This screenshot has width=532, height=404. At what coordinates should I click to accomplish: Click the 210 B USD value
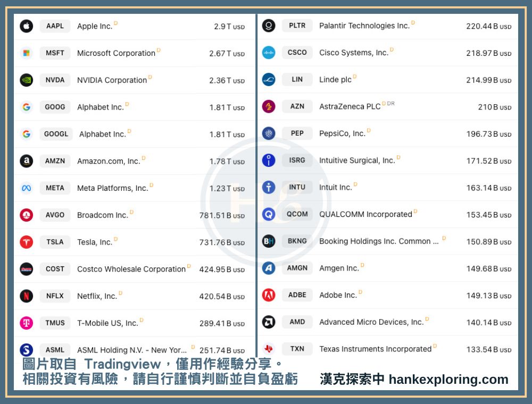point(495,107)
